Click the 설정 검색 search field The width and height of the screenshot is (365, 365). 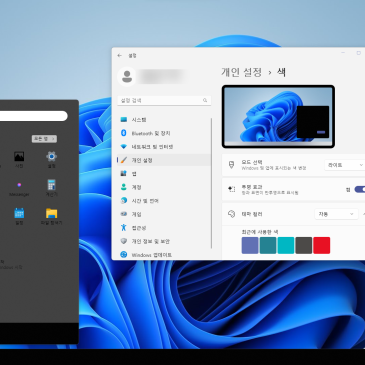(164, 100)
